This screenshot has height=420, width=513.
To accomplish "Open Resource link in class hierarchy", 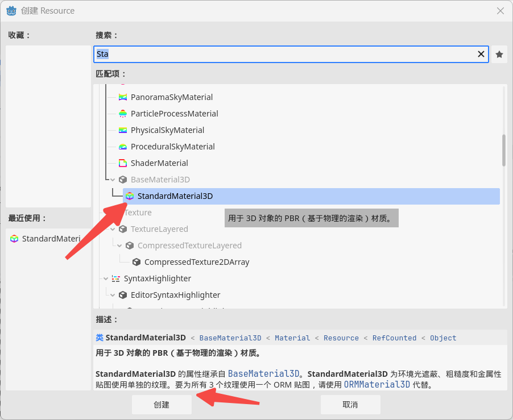I will click(x=341, y=338).
